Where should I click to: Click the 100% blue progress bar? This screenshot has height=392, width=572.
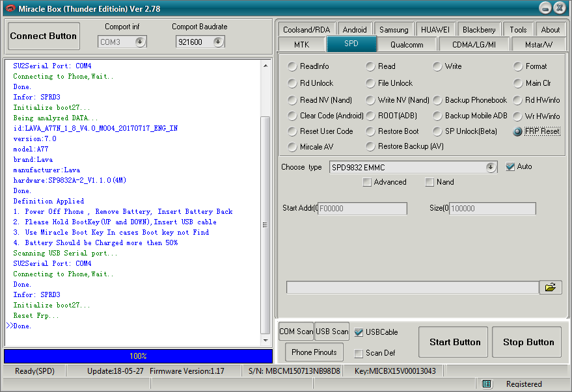click(138, 356)
